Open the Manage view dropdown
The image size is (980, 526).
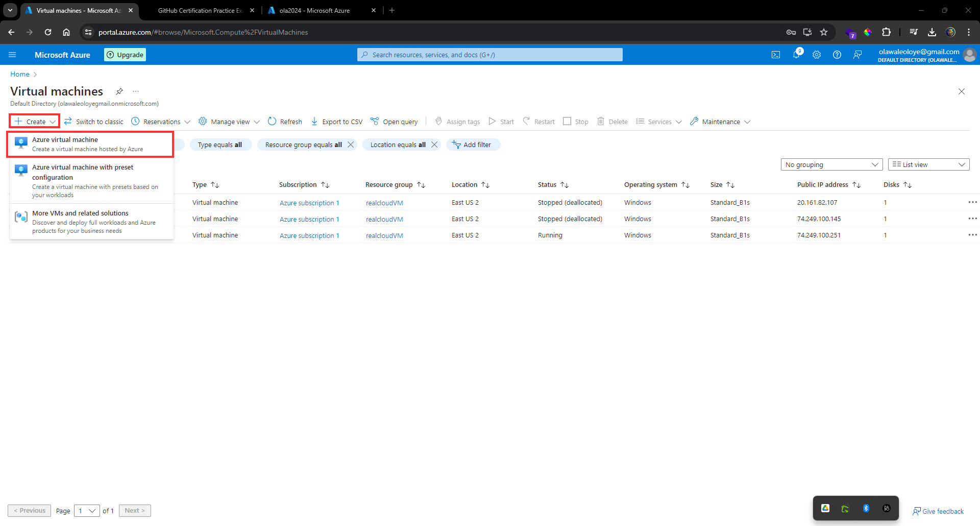tap(228, 121)
